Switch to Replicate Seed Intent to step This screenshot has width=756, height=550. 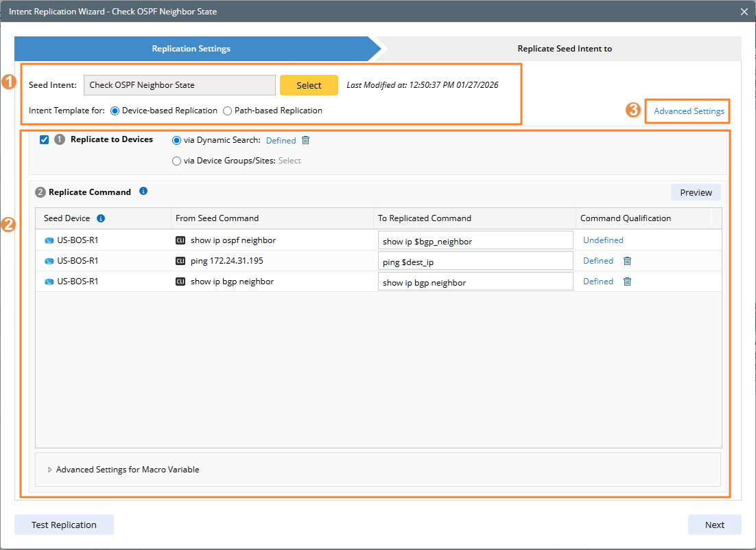[x=564, y=49]
